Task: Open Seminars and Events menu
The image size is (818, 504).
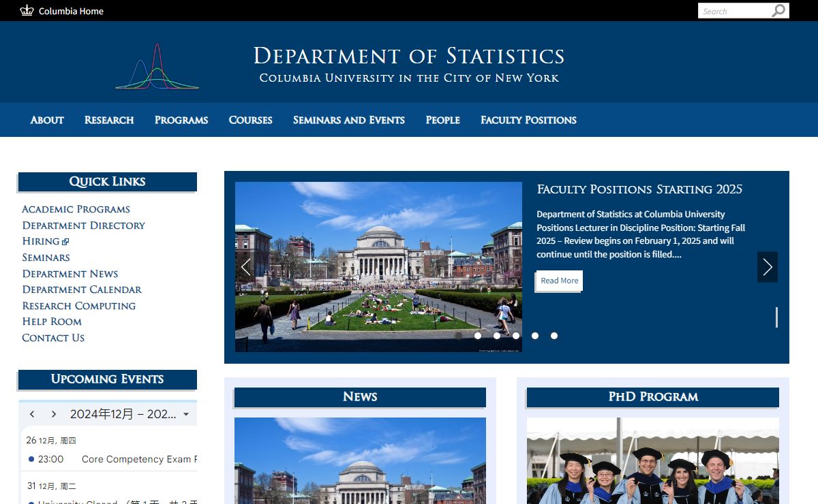Action: (349, 120)
